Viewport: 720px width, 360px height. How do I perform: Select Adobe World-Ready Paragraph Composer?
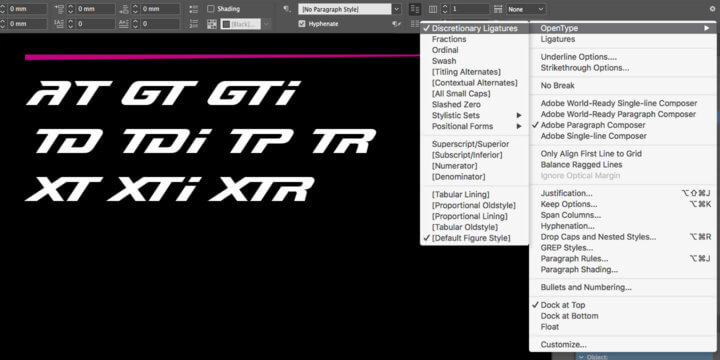click(623, 114)
